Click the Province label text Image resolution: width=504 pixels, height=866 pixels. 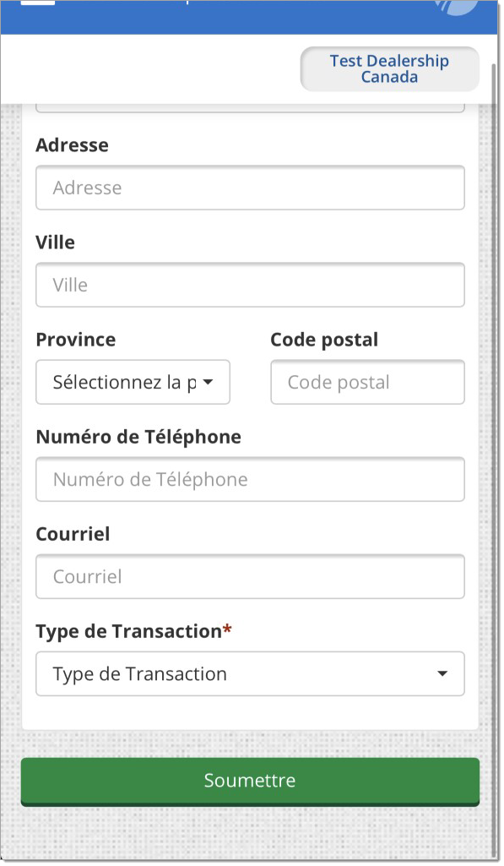tap(76, 340)
